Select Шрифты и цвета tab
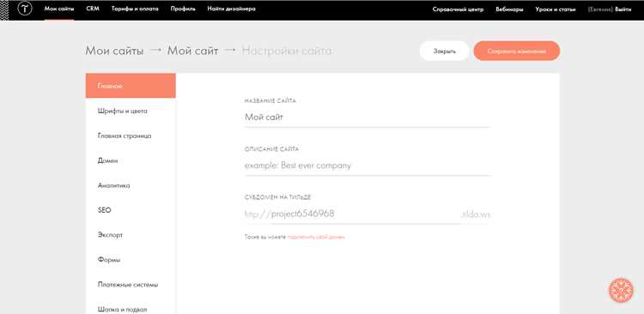 (x=131, y=111)
